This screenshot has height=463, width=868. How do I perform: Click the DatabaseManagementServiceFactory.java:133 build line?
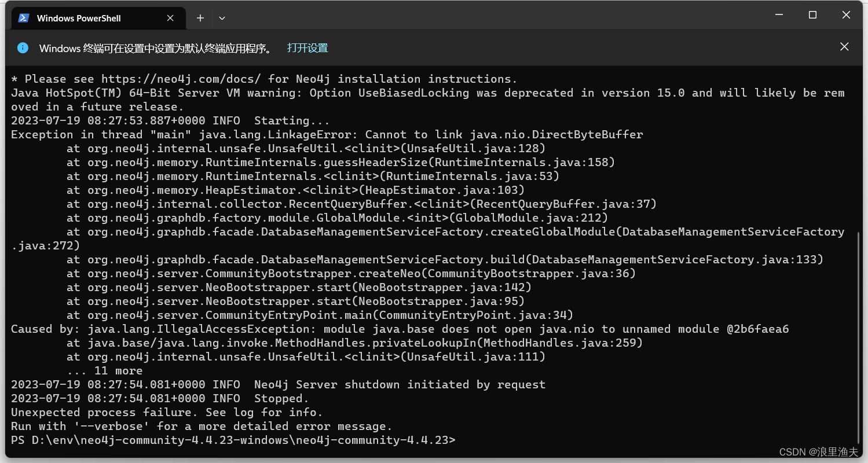click(x=445, y=259)
